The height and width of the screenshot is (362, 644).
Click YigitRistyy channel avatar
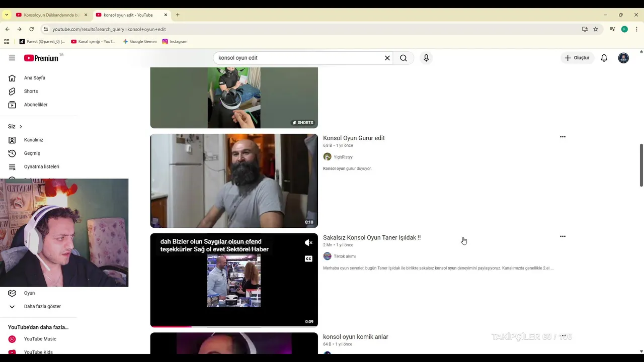[x=327, y=157]
